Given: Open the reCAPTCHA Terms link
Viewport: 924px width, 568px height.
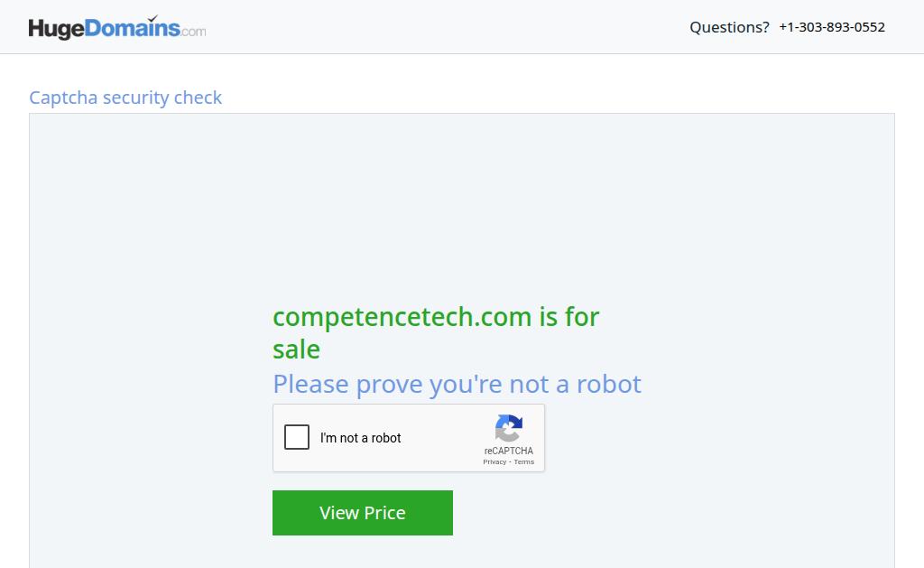Looking at the screenshot, I should coord(524,461).
